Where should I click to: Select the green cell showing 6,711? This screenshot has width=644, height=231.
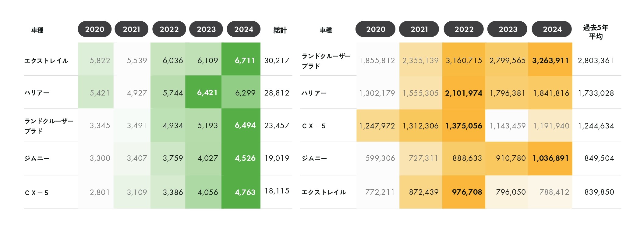pos(241,59)
